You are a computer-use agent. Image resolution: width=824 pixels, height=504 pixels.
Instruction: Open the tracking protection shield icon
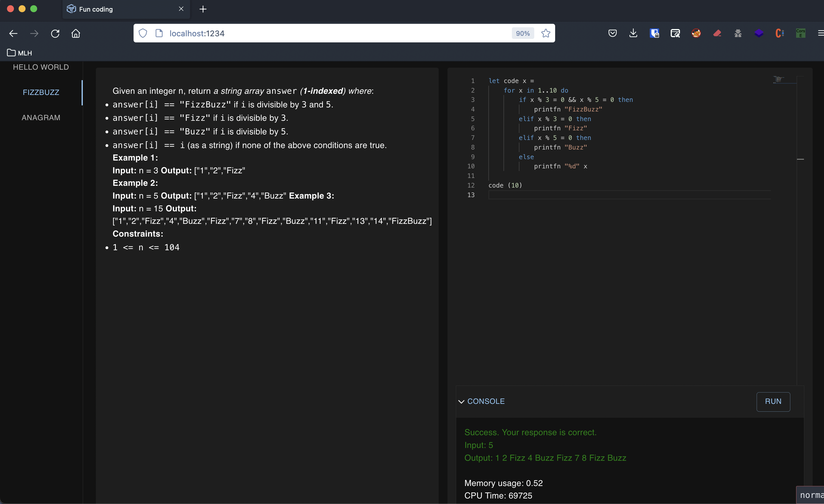tap(143, 33)
